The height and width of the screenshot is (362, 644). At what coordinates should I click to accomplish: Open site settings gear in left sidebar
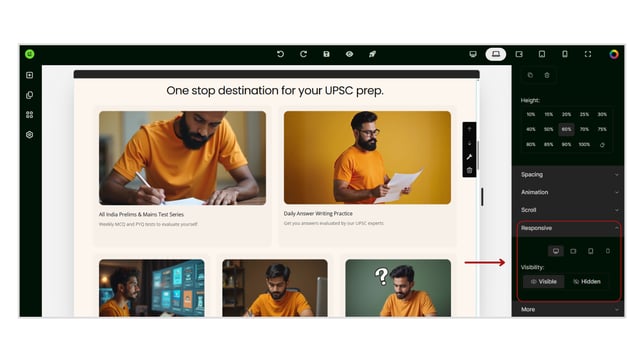(30, 134)
